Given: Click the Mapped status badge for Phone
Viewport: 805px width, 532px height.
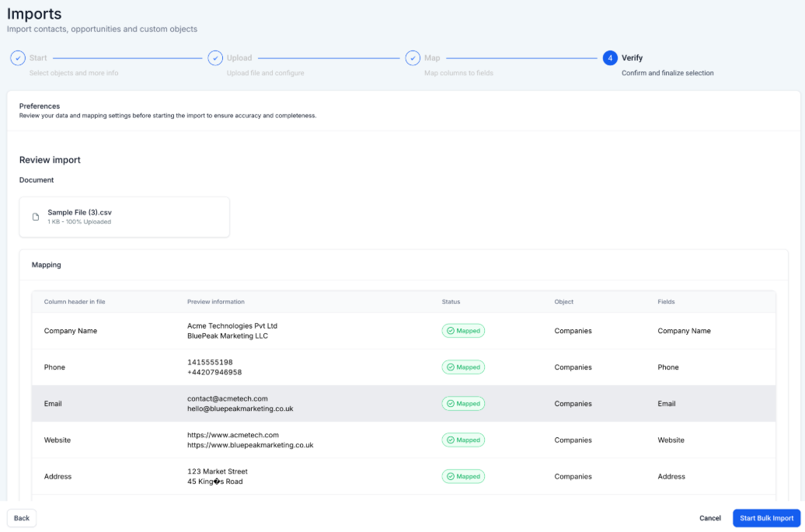Looking at the screenshot, I should pyautogui.click(x=463, y=367).
